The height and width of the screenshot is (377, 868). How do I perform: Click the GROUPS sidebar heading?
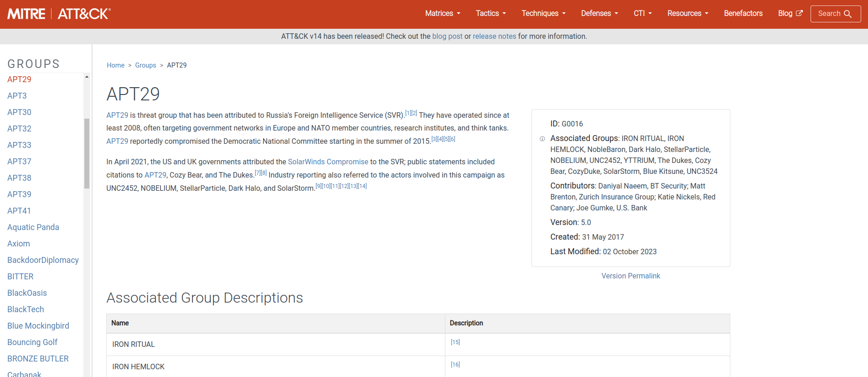pos(34,64)
